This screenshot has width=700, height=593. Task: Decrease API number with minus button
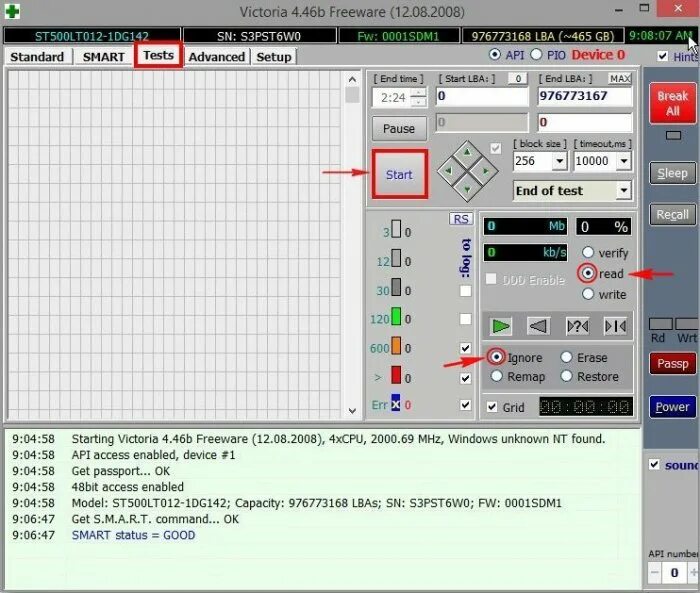tap(654, 572)
